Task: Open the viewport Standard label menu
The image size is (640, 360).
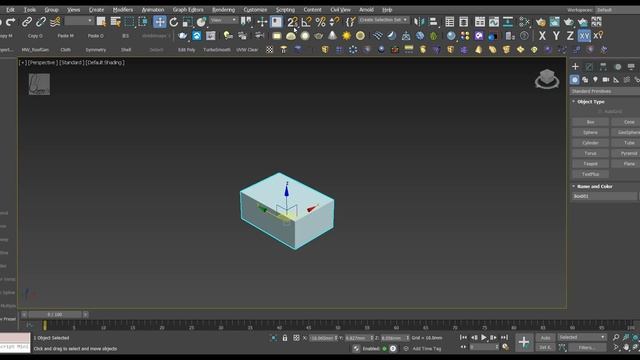Action: 71,62
